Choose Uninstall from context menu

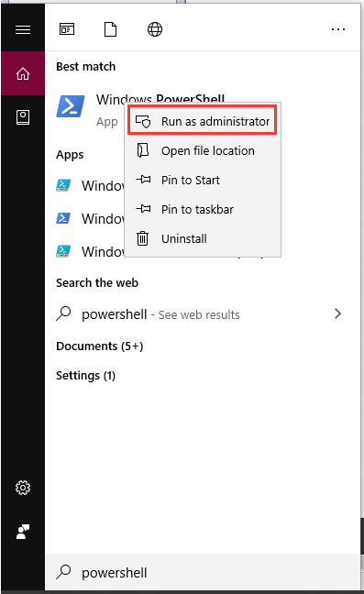pos(203,238)
